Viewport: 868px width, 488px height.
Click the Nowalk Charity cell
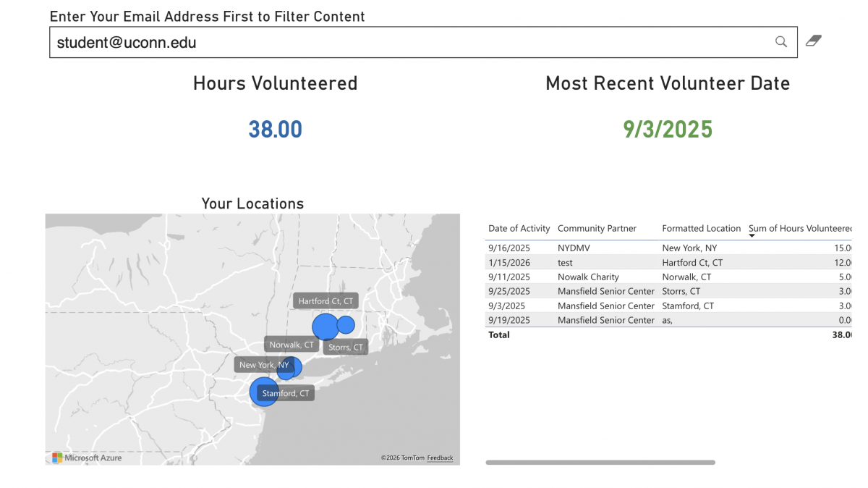coord(588,277)
